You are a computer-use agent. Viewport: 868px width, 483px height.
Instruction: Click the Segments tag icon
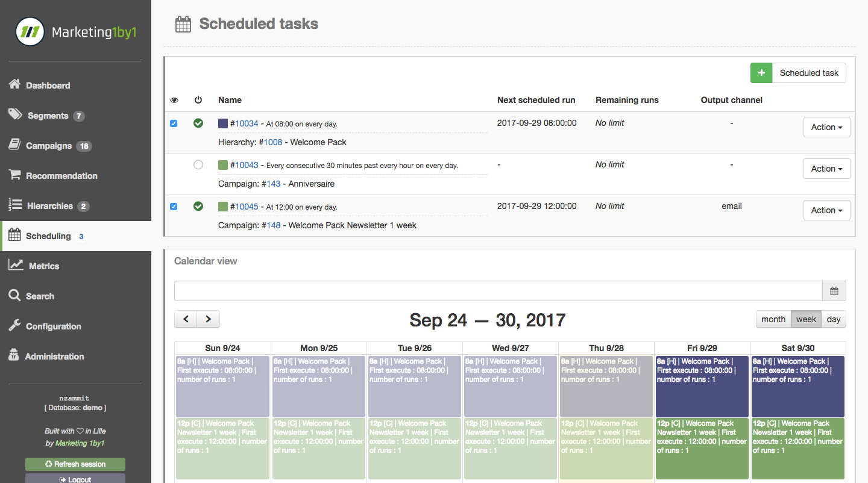(16, 115)
